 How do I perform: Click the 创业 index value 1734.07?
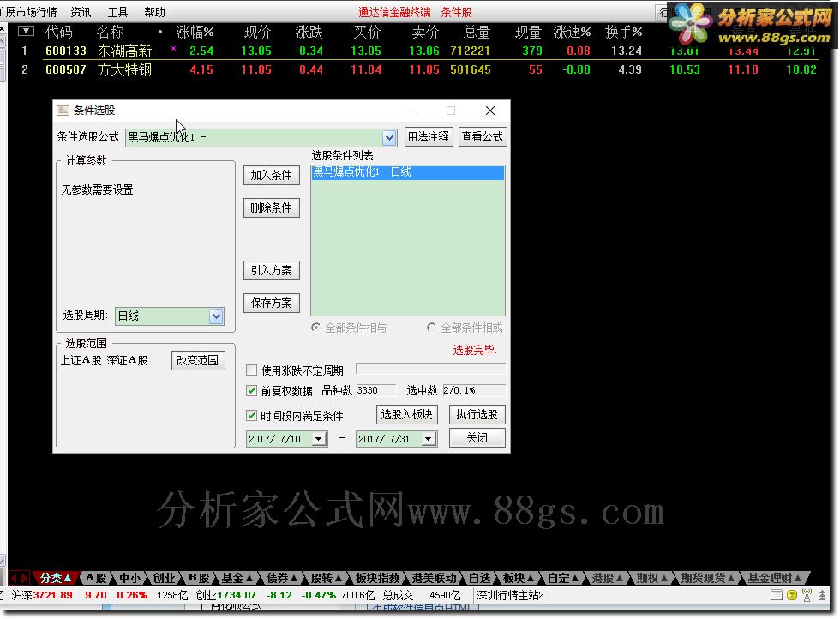click(x=237, y=595)
